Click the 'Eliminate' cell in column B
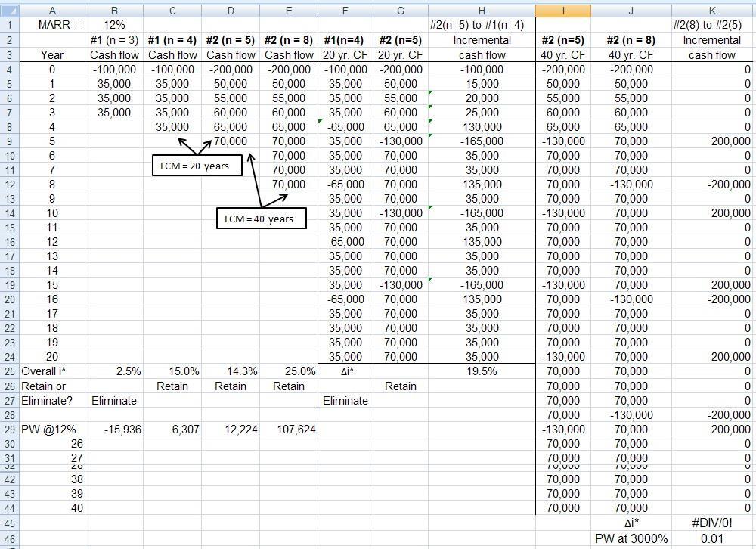The width and height of the screenshot is (756, 549). coord(114,401)
